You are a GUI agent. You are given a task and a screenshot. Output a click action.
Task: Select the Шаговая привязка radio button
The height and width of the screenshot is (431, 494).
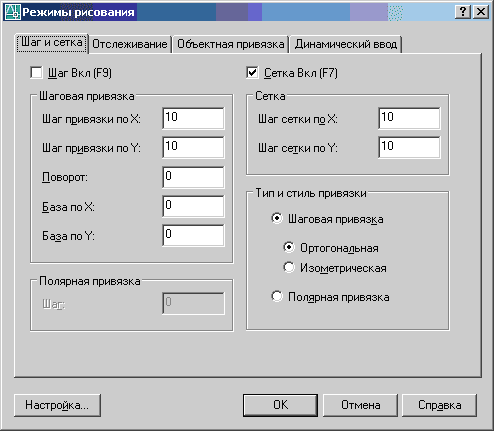(x=277, y=219)
